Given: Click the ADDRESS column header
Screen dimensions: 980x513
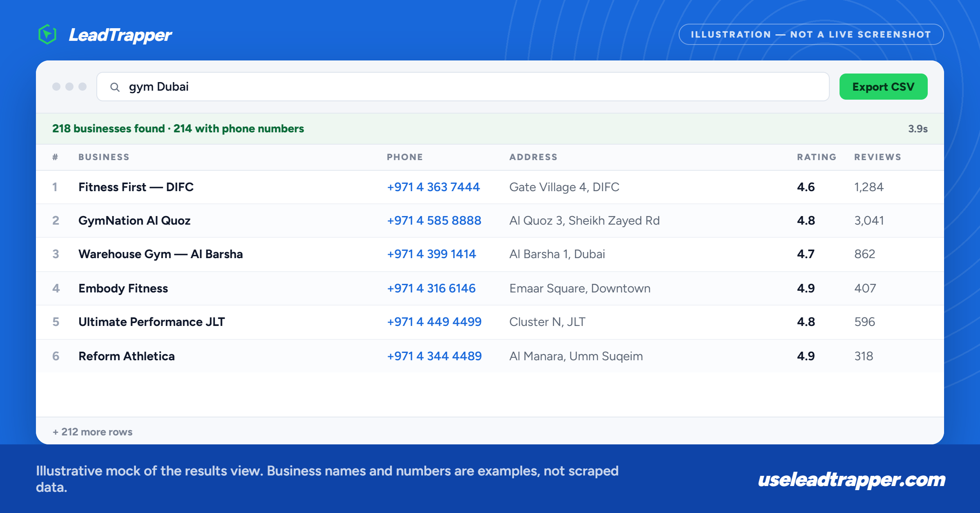Looking at the screenshot, I should click(533, 157).
